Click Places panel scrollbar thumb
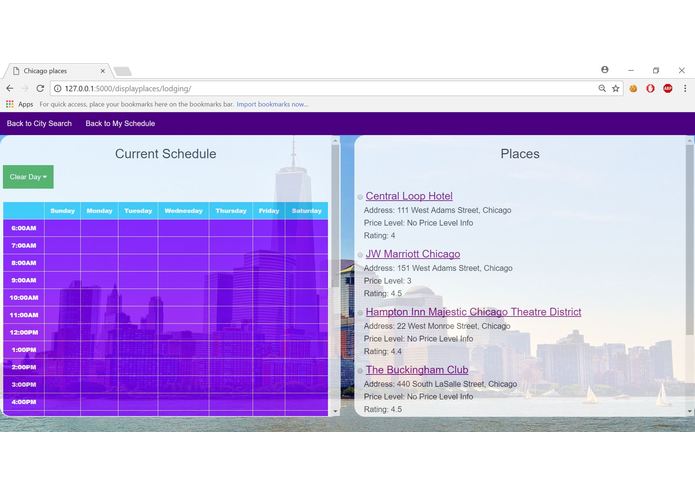This screenshot has width=695, height=494. click(689, 240)
